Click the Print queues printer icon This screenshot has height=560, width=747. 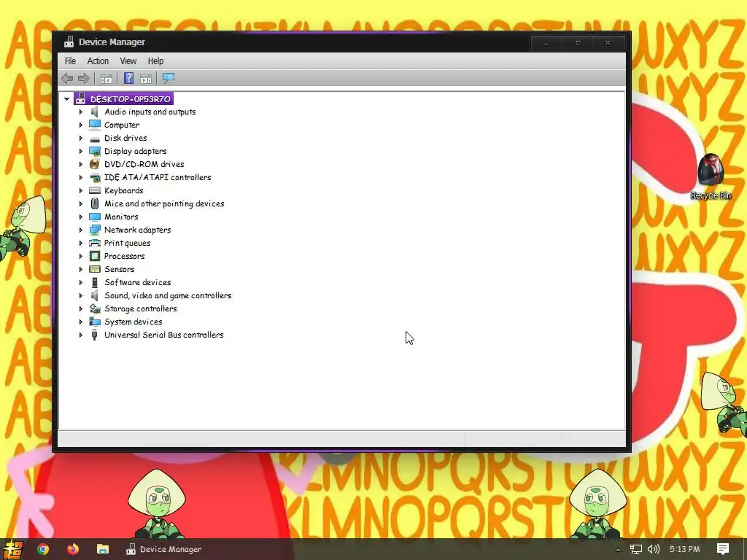[x=95, y=243]
